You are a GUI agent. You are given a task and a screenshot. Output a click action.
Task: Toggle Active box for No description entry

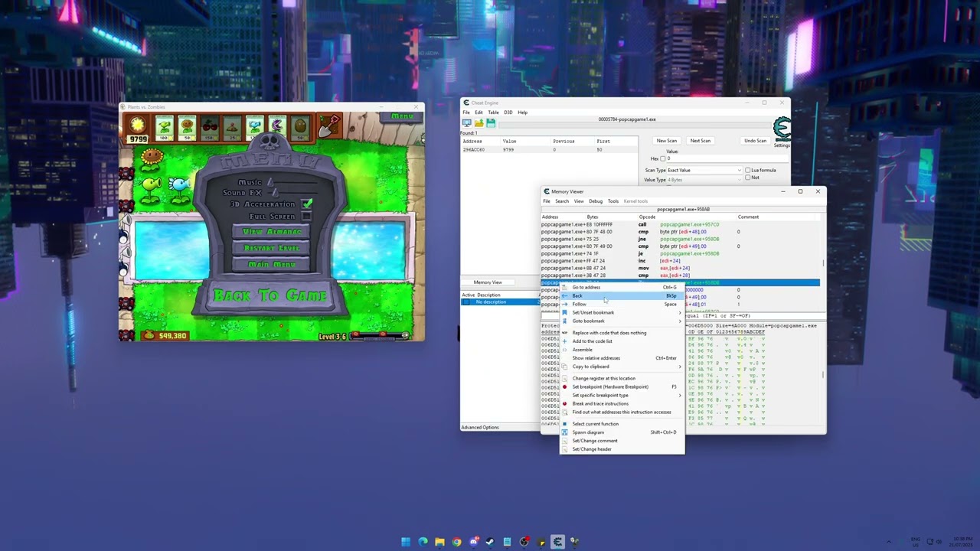(465, 302)
